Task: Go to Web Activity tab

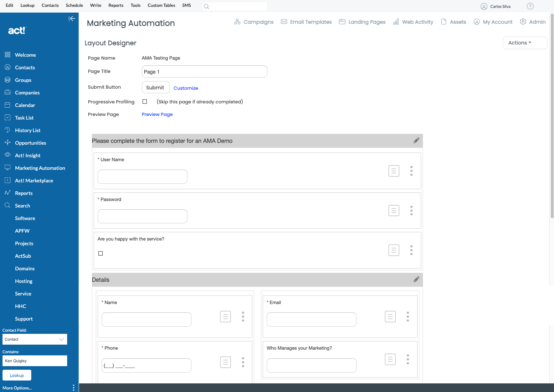Action: (x=413, y=22)
